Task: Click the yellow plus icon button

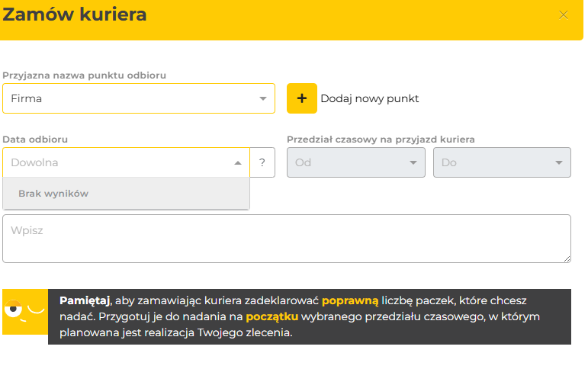Action: (x=301, y=98)
